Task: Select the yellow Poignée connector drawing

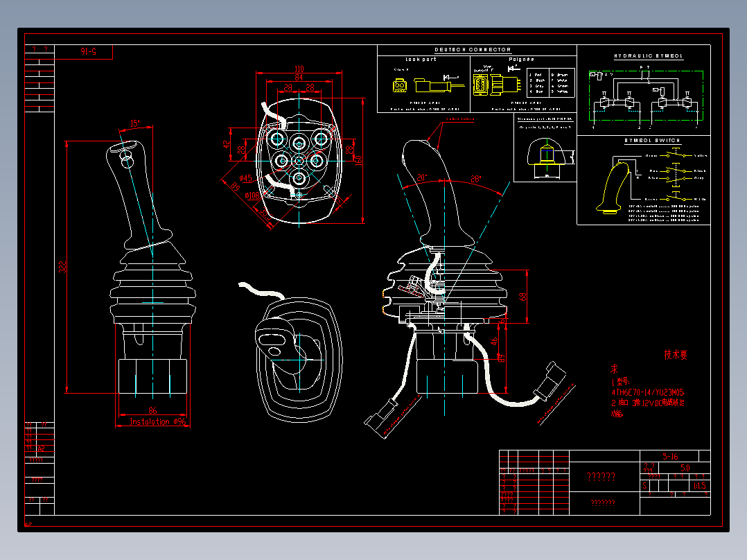Action: point(498,85)
